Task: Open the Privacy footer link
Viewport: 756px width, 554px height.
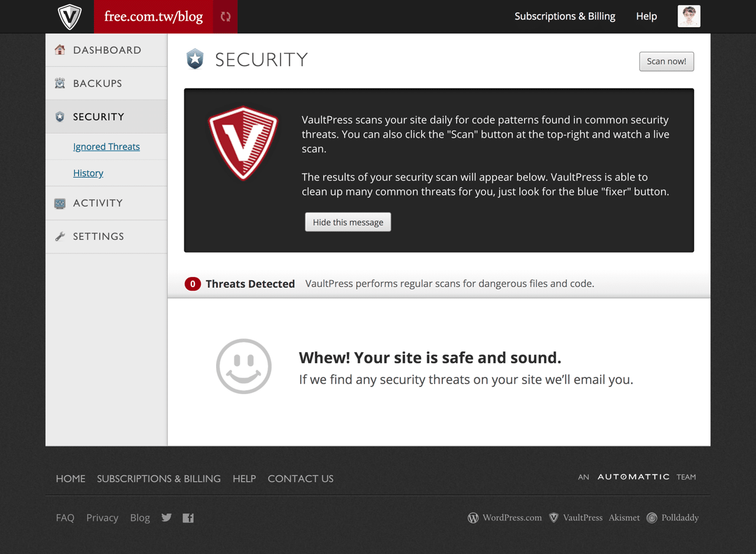Action: (102, 518)
